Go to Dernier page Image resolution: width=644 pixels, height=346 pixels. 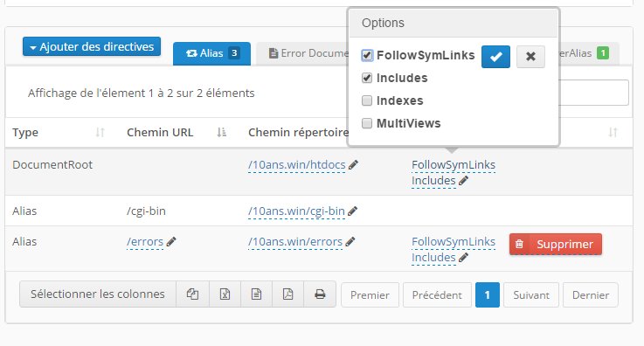(591, 295)
